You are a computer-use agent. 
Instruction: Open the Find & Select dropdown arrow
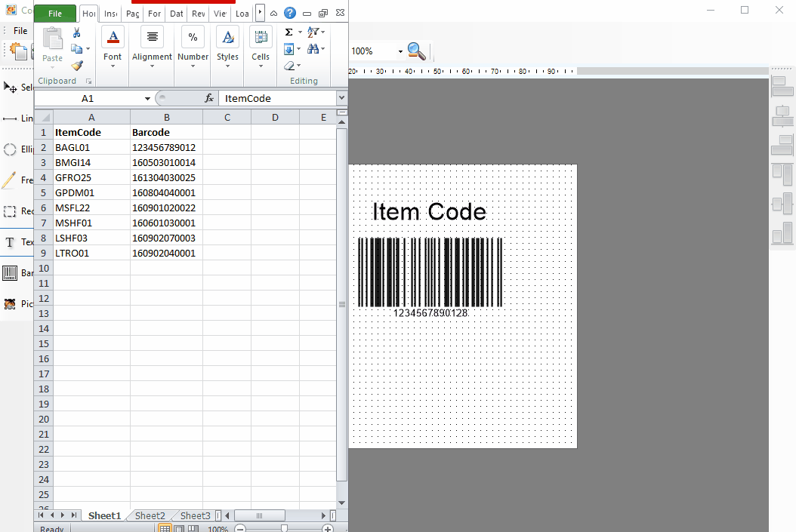(323, 49)
